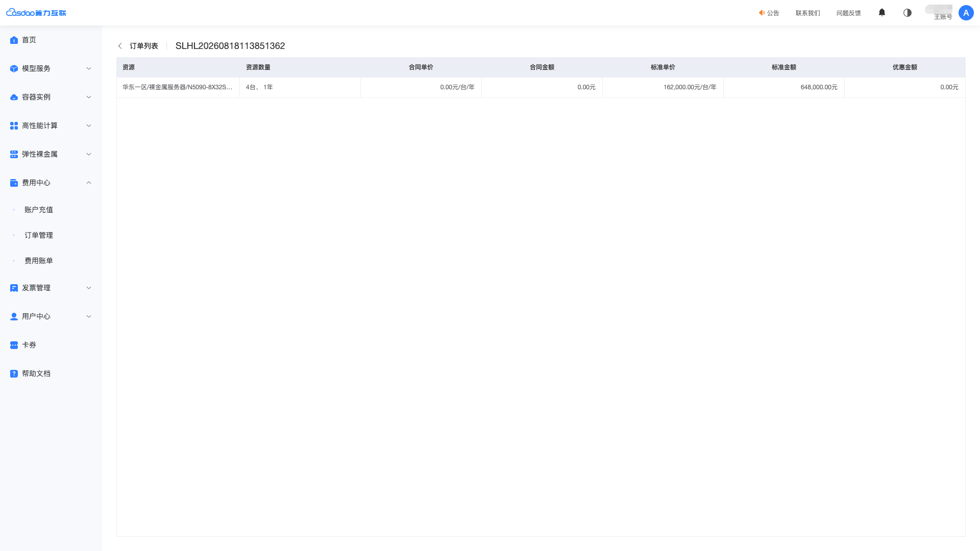Click the 用户中心 person icon
This screenshot has width=980, height=551.
coord(14,316)
